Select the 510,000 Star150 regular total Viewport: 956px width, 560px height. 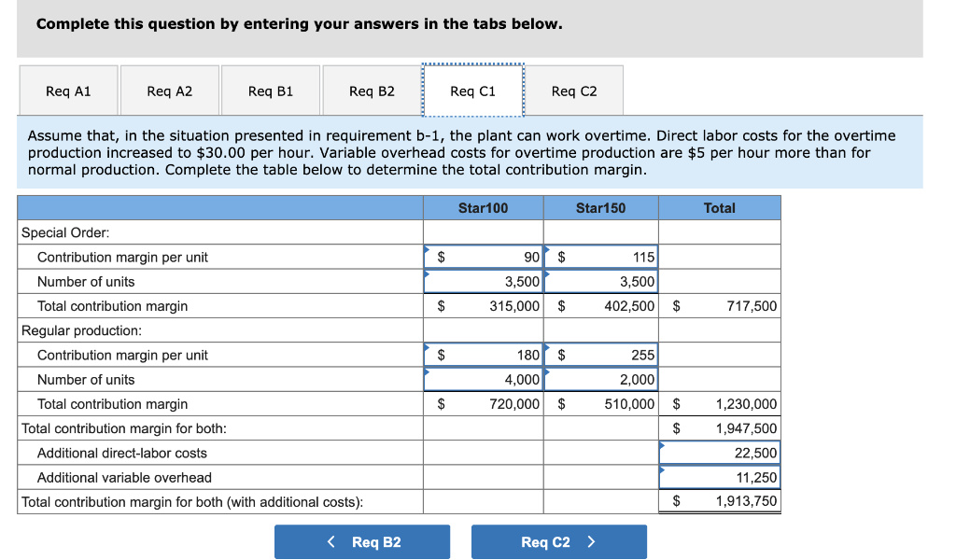[600, 403]
